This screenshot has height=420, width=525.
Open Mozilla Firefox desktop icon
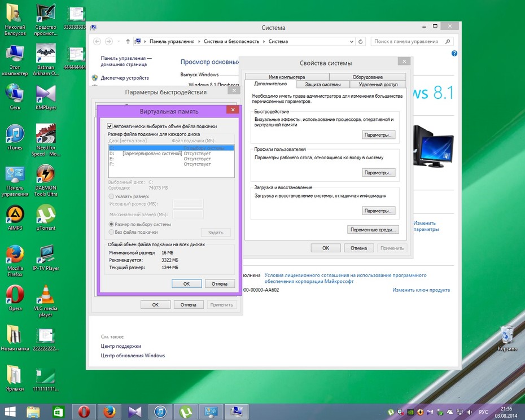tap(15, 261)
